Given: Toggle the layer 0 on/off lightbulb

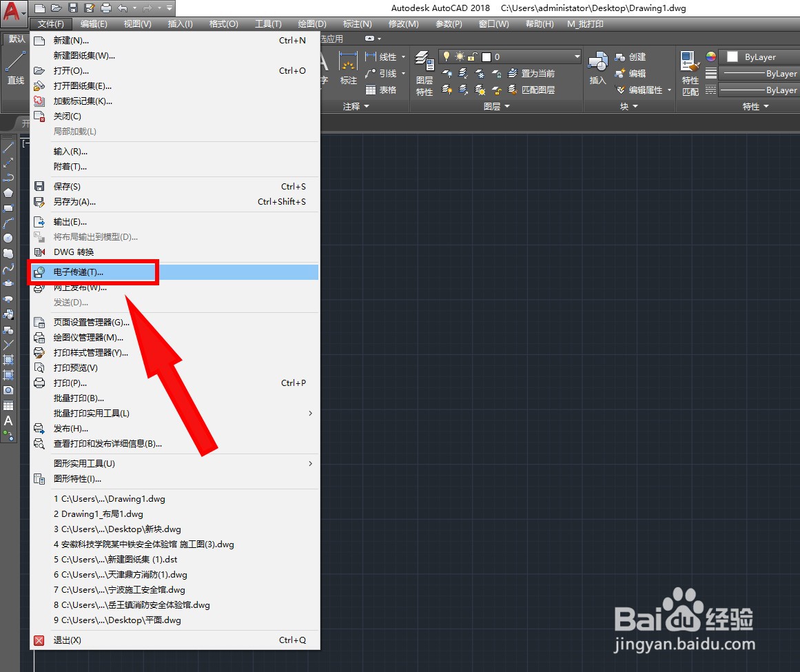Looking at the screenshot, I should 447,57.
